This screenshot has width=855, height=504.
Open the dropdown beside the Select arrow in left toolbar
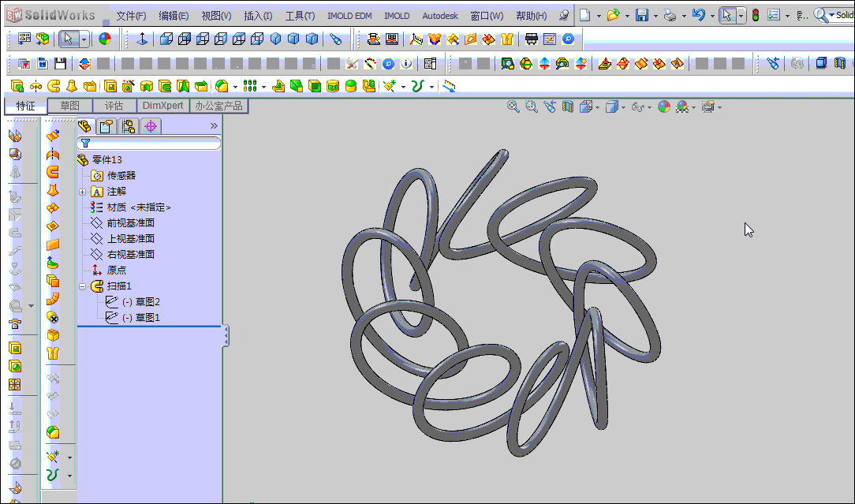pos(84,39)
